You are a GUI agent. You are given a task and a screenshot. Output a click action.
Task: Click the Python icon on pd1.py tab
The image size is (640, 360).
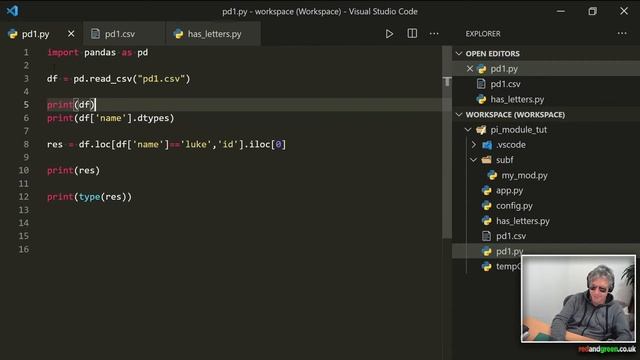pyautogui.click(x=13, y=34)
